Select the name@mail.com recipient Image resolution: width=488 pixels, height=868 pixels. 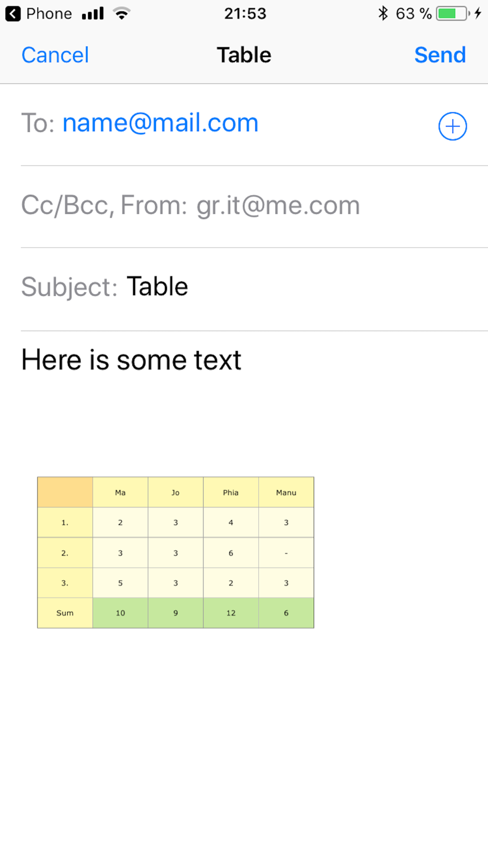click(x=160, y=123)
